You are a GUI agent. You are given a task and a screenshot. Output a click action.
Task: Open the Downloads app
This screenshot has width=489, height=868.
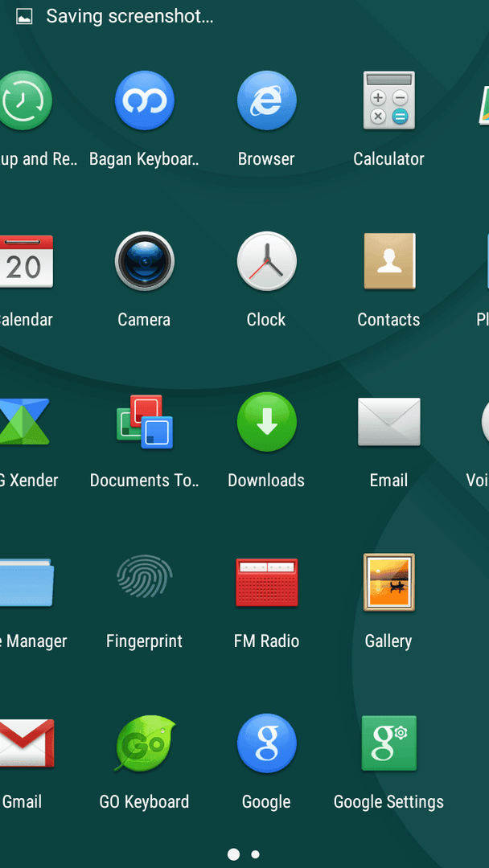pyautogui.click(x=266, y=422)
